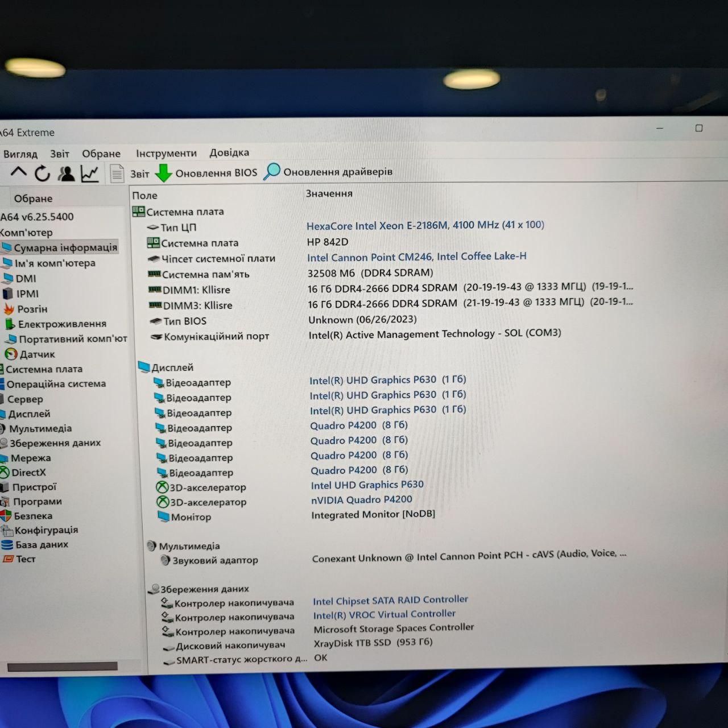This screenshot has width=728, height=728.
Task: Click the Датчик sensor gauge icon
Action: pyautogui.click(x=11, y=354)
